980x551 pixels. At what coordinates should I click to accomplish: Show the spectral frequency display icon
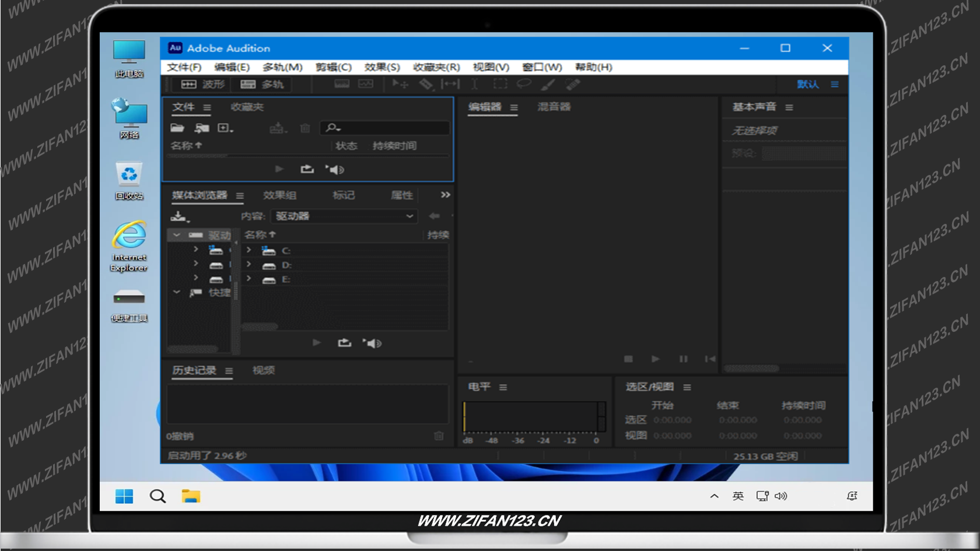[x=342, y=84]
